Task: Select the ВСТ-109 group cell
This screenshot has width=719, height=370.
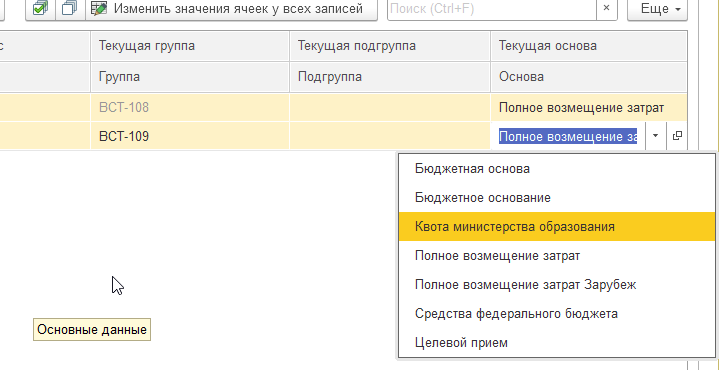Action: click(190, 136)
